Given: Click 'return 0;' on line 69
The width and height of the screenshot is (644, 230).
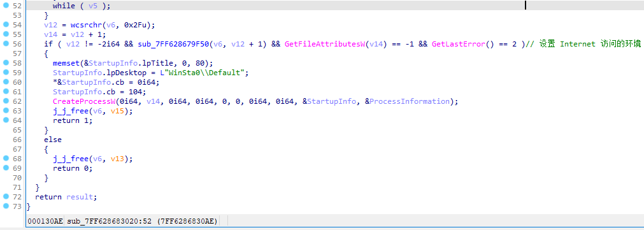Looking at the screenshot, I should (72, 168).
